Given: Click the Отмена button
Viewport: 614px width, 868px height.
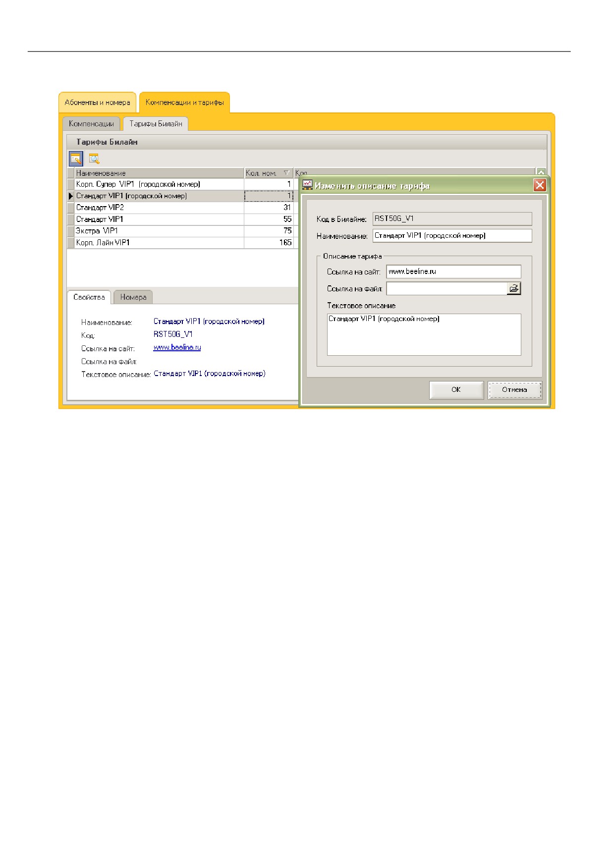Looking at the screenshot, I should click(514, 390).
